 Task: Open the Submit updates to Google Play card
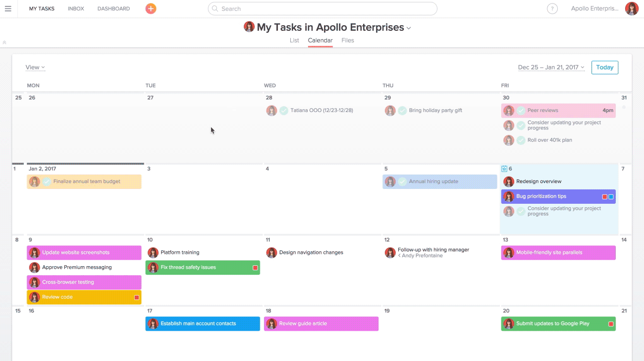pos(558,323)
